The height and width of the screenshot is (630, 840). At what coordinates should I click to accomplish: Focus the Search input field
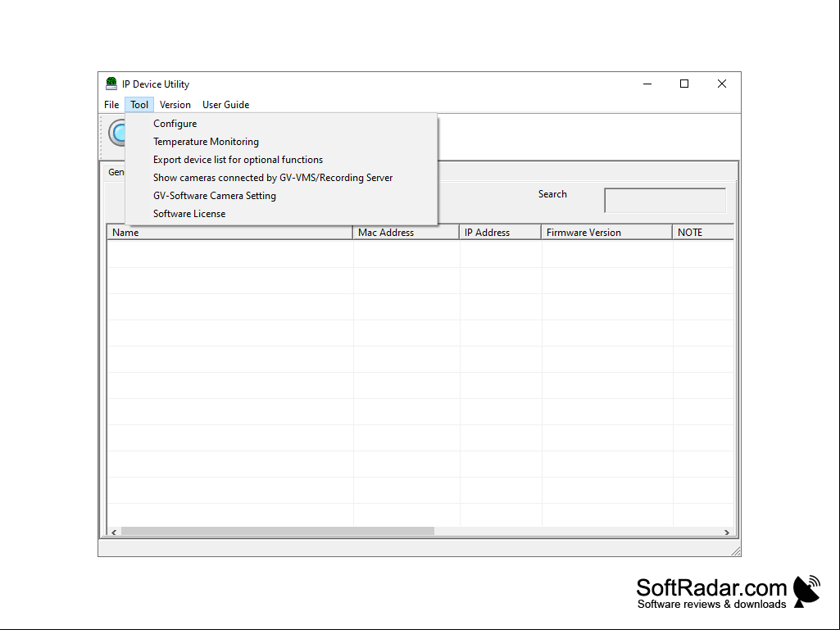665,201
